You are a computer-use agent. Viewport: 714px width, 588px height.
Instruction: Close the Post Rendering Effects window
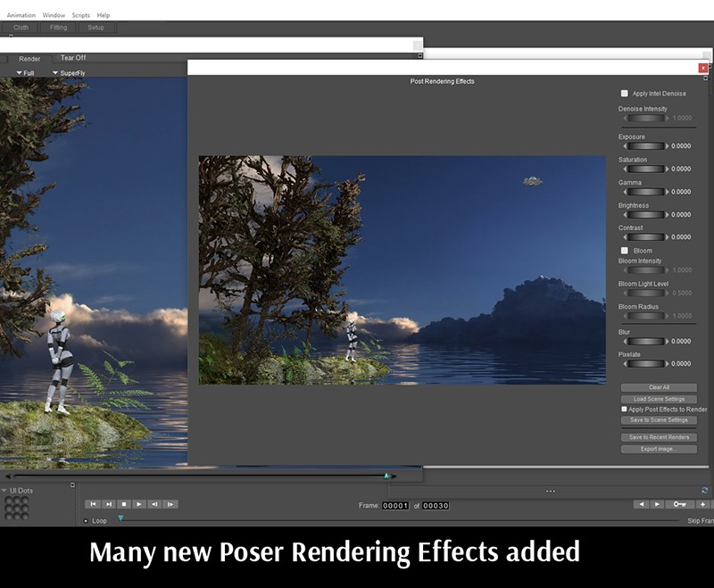(703, 67)
